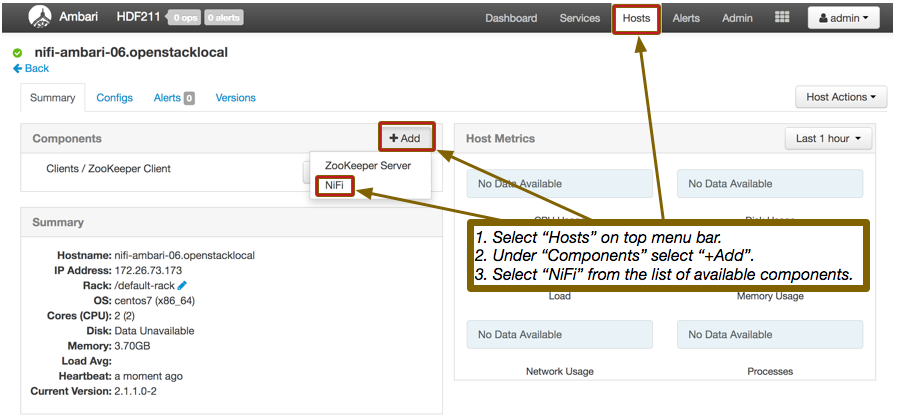This screenshot has width=897, height=418.
Task: Open the Last 1 hour time range
Action: click(x=828, y=138)
